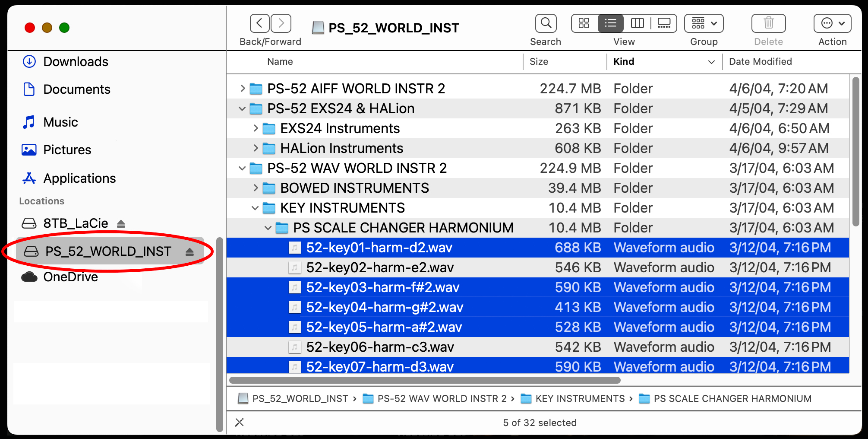Open the Action menu dropdown
The width and height of the screenshot is (868, 439).
point(832,23)
